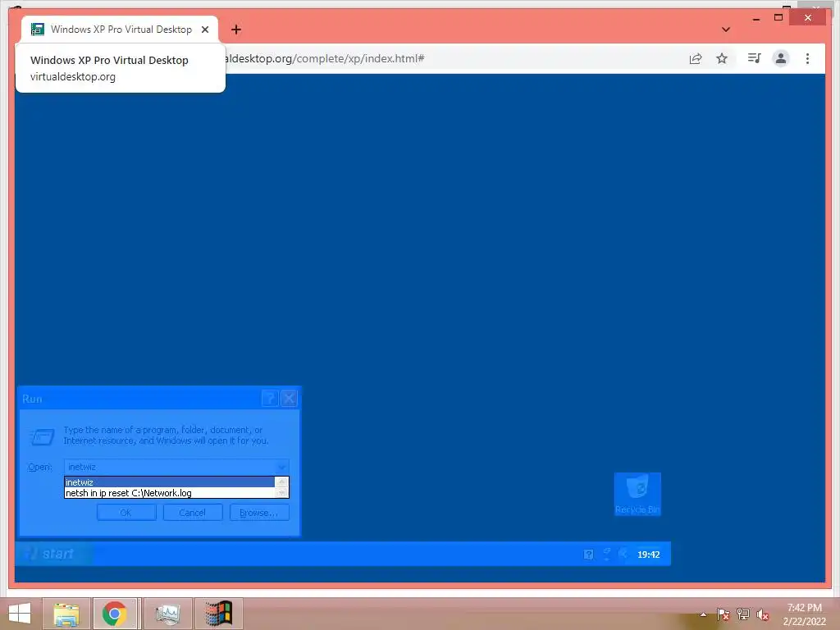Screen dimensions: 840x630
Task: Select the Windows XP Pro Virtual Desktop tab
Action: pyautogui.click(x=120, y=30)
